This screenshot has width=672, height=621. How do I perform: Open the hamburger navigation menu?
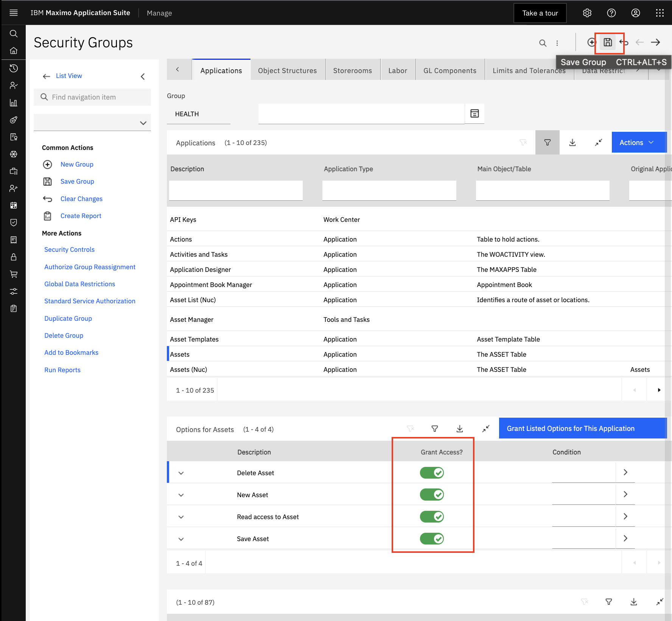click(x=14, y=13)
